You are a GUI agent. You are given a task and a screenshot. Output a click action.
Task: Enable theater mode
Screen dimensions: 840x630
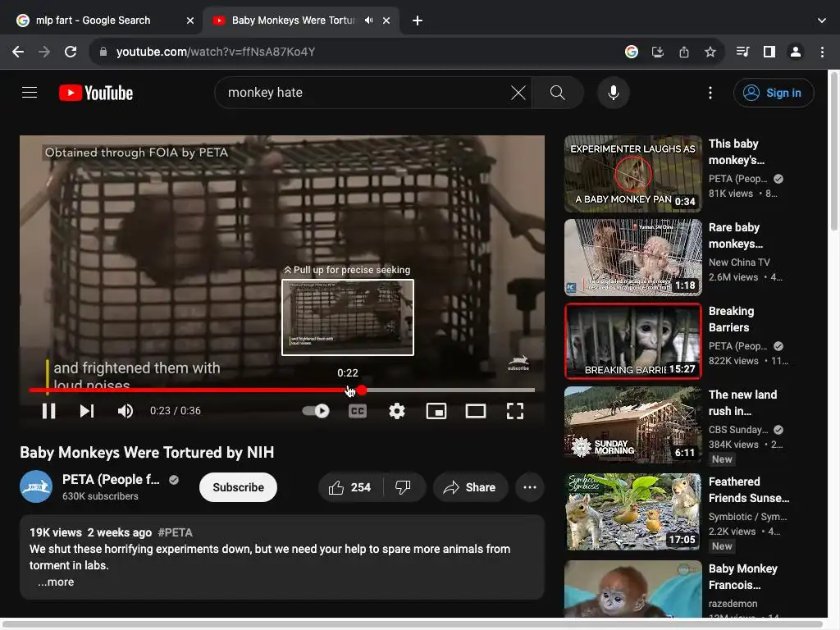point(475,411)
